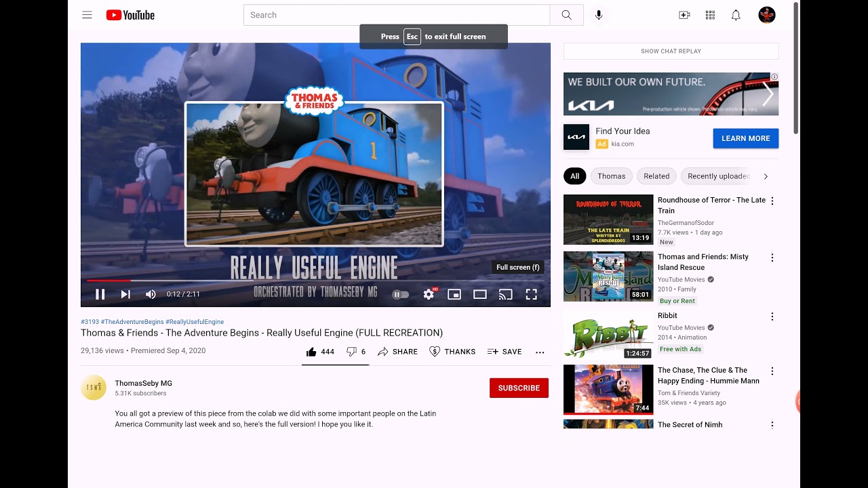Skip to the next video

(125, 294)
